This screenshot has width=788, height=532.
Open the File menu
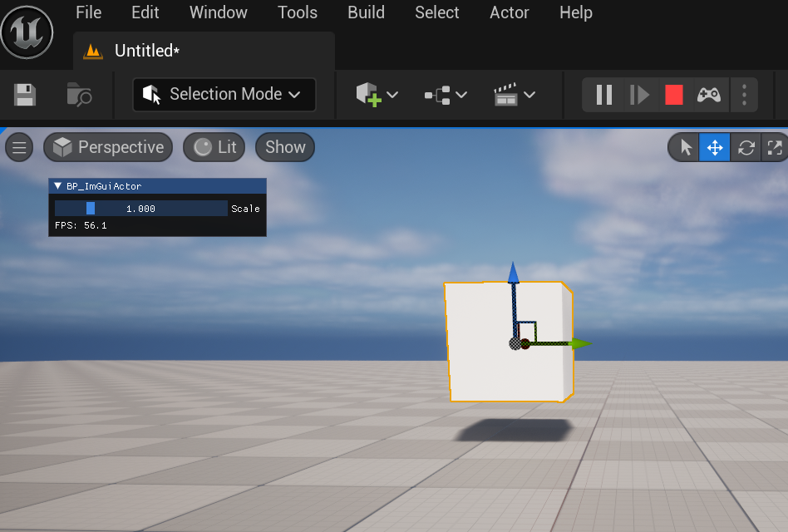tap(88, 12)
